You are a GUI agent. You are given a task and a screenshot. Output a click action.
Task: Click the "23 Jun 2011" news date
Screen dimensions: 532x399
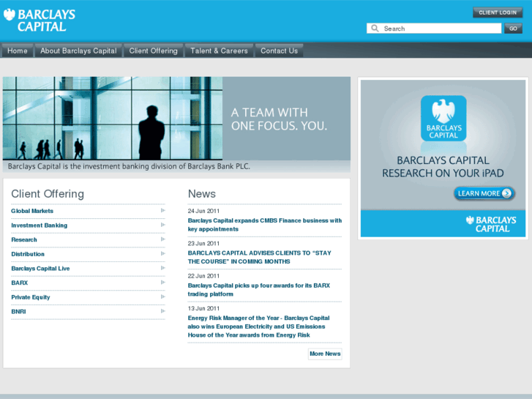203,244
